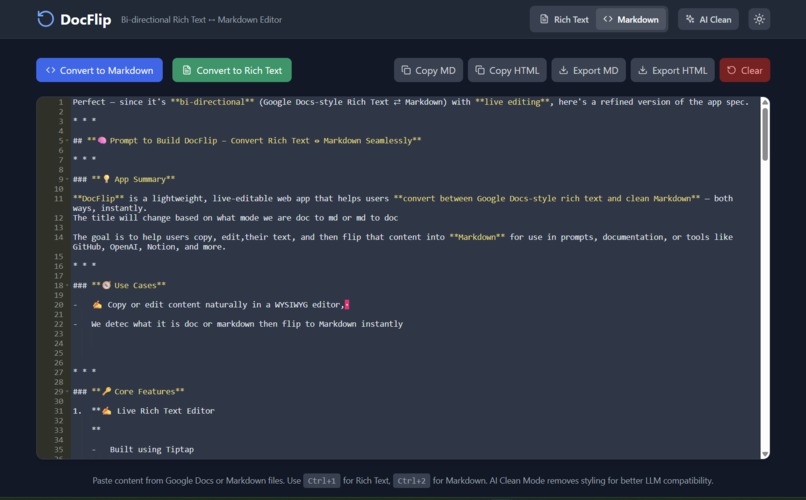Click the writing hand emoji on line 20

point(97,305)
